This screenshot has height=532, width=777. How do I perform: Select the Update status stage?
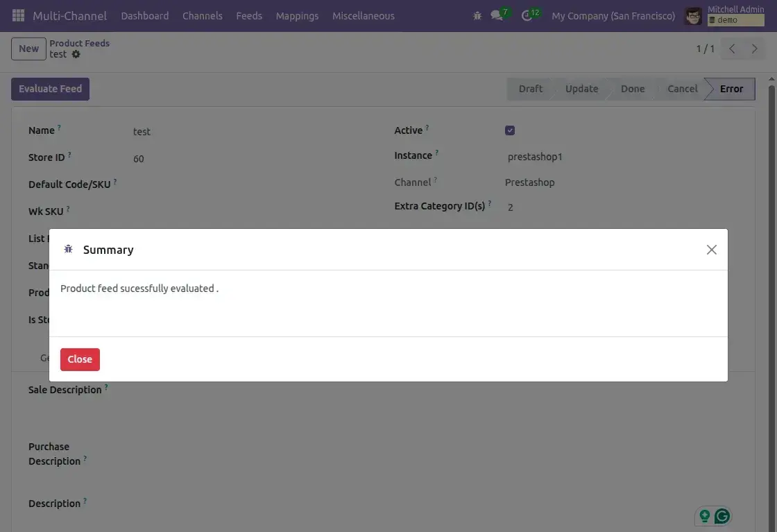click(x=582, y=89)
